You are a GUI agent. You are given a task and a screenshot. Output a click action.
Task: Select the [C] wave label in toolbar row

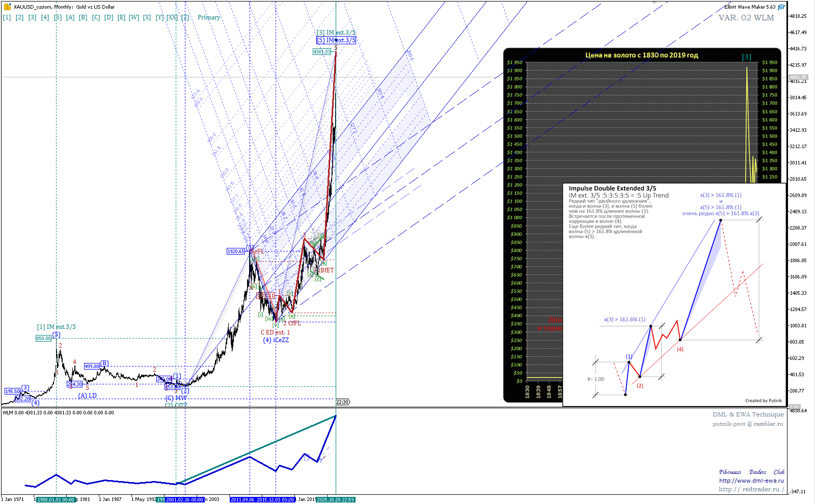(x=96, y=17)
